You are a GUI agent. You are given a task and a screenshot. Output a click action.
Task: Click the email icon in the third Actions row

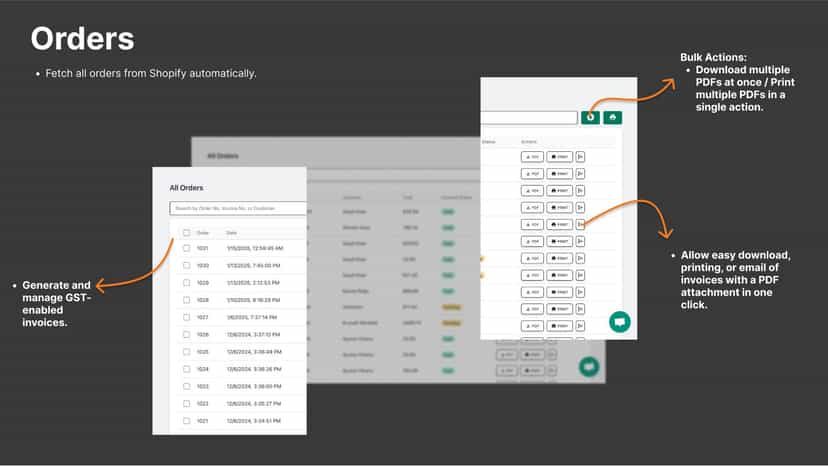tap(580, 191)
